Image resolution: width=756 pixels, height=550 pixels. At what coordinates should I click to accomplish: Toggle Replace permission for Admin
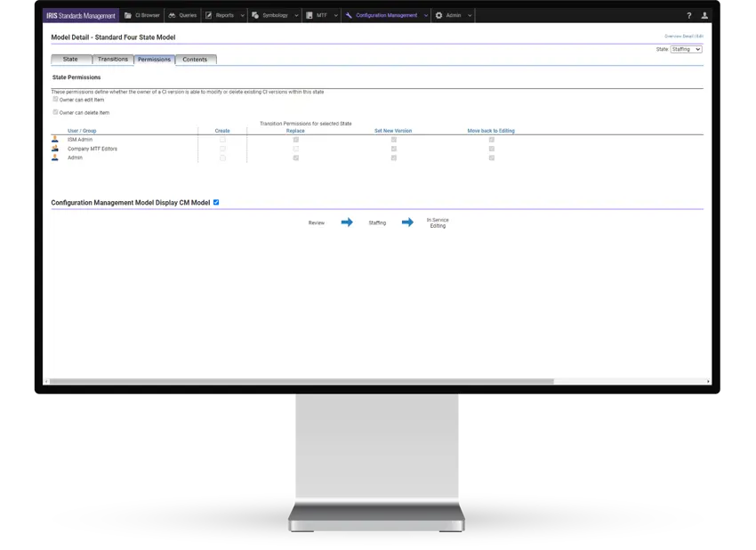(296, 158)
